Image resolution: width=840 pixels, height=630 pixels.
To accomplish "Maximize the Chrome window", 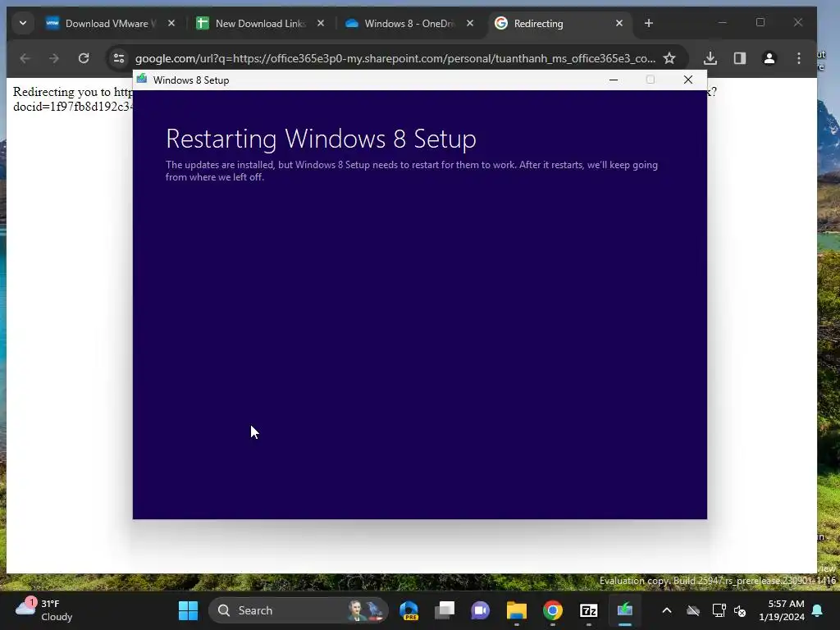I will click(760, 22).
